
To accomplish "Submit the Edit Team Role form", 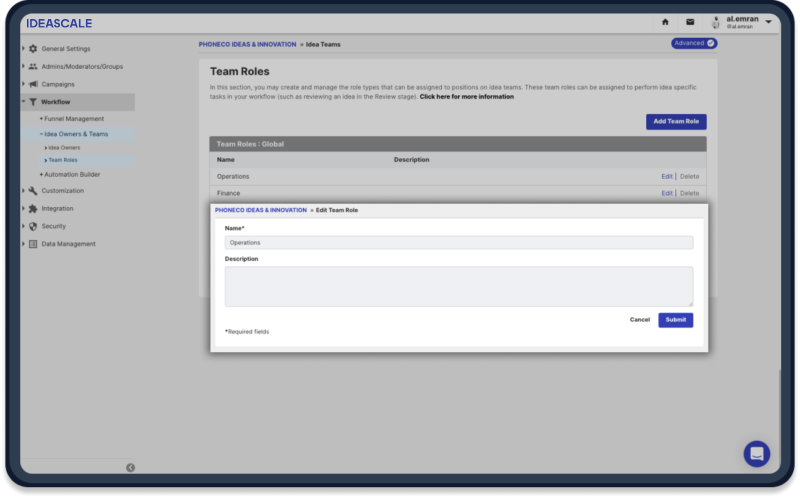I will 675,320.
